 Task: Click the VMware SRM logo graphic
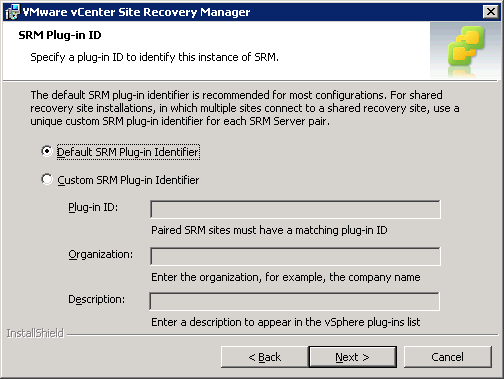click(x=465, y=50)
